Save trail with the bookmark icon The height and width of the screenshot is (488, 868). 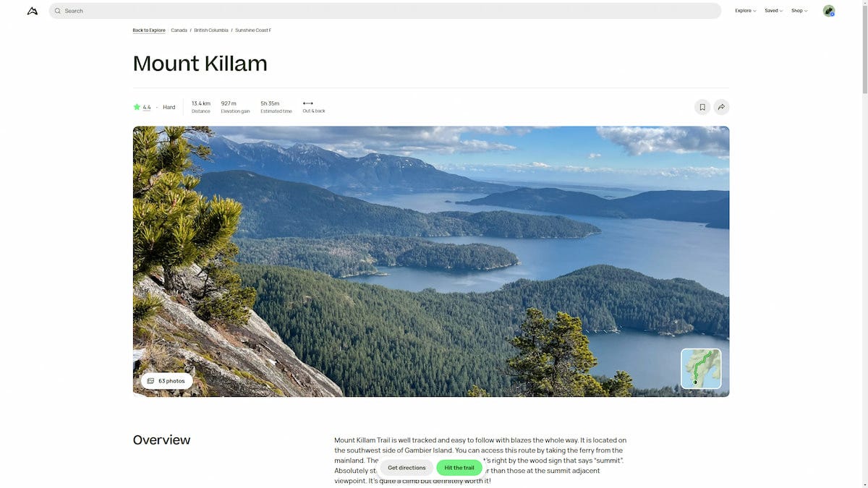tap(702, 107)
